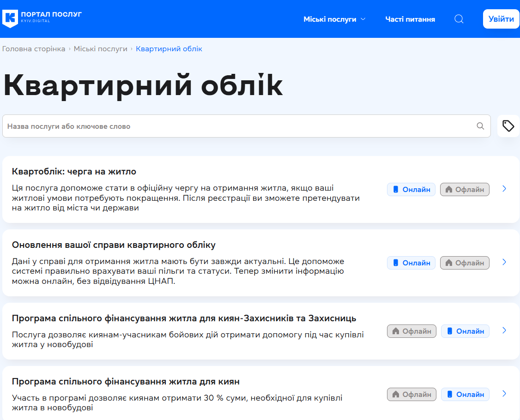Screen dimensions: 520x420
Task: Click the phone icon in Онлайн badge for Квартоблік
Action: pos(395,189)
